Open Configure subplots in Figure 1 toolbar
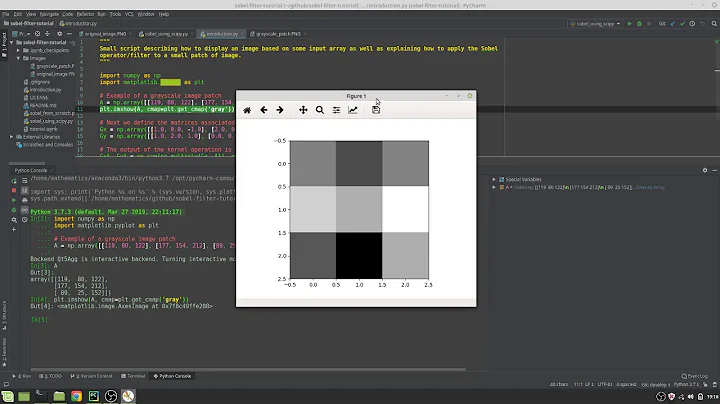720x404 pixels. [x=336, y=110]
